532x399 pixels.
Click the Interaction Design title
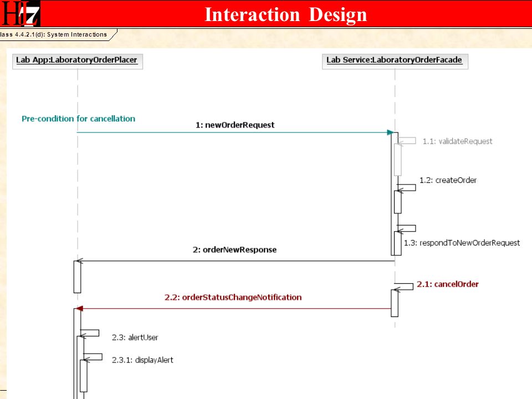tap(286, 14)
